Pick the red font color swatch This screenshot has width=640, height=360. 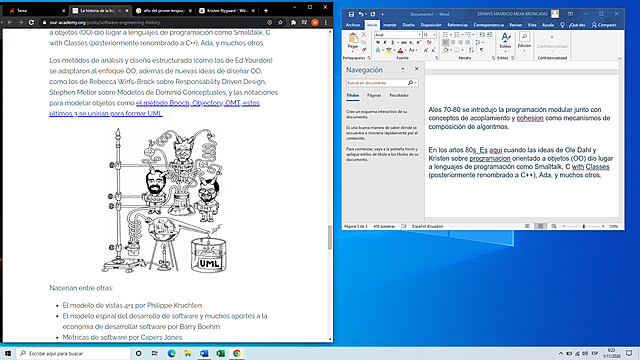[x=400, y=50]
